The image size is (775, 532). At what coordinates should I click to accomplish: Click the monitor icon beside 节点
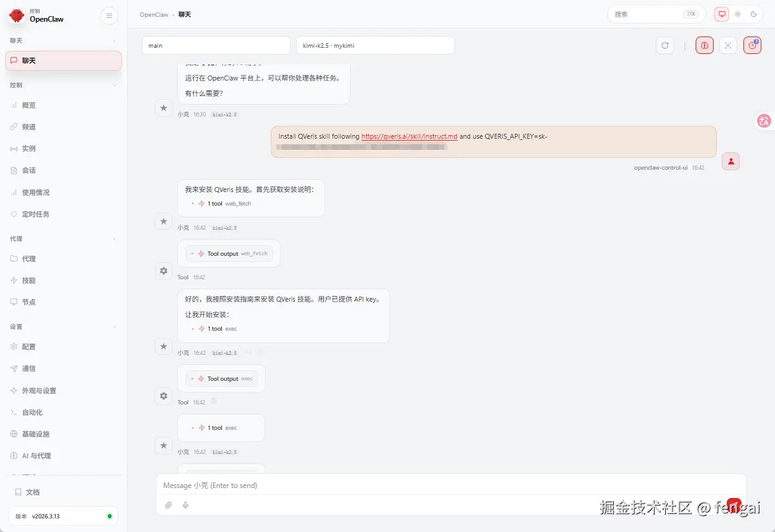pyautogui.click(x=14, y=302)
